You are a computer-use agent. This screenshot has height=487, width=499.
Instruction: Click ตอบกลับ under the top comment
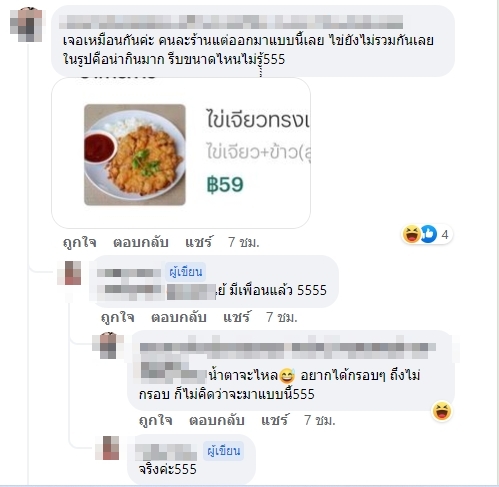(x=140, y=242)
